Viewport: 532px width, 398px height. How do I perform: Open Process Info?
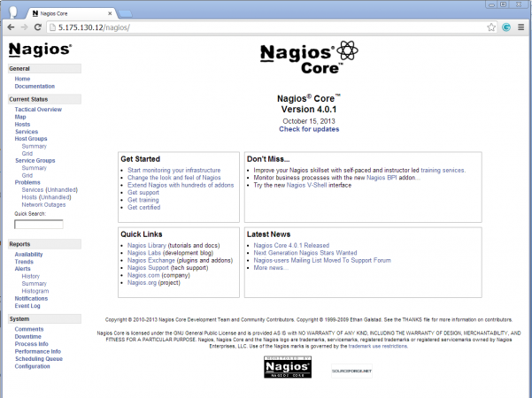pyautogui.click(x=32, y=344)
